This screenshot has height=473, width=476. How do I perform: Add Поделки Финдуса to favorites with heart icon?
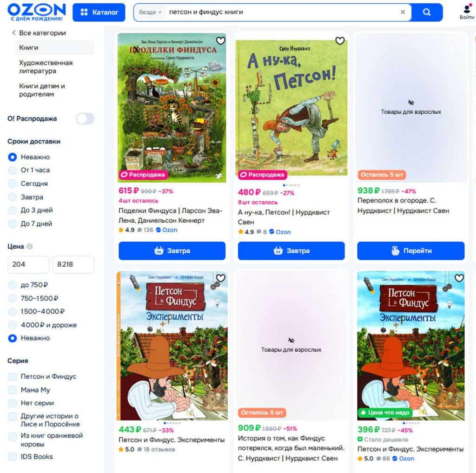click(x=221, y=40)
